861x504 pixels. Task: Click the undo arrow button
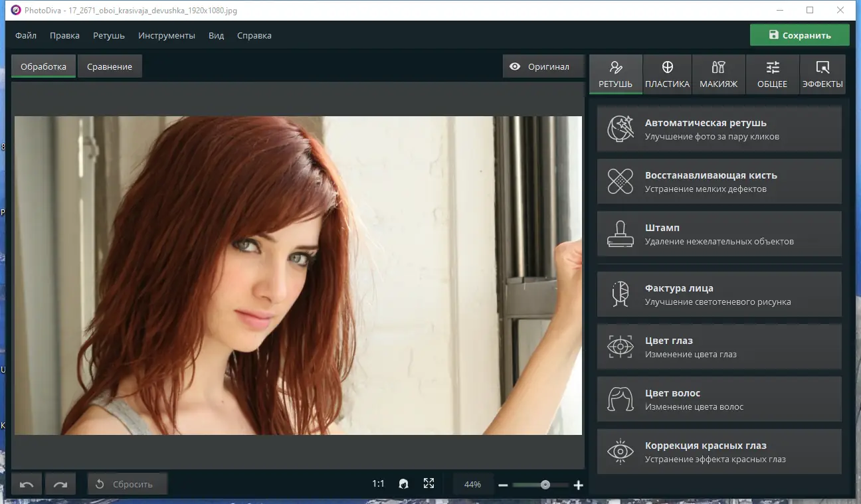[x=26, y=484]
